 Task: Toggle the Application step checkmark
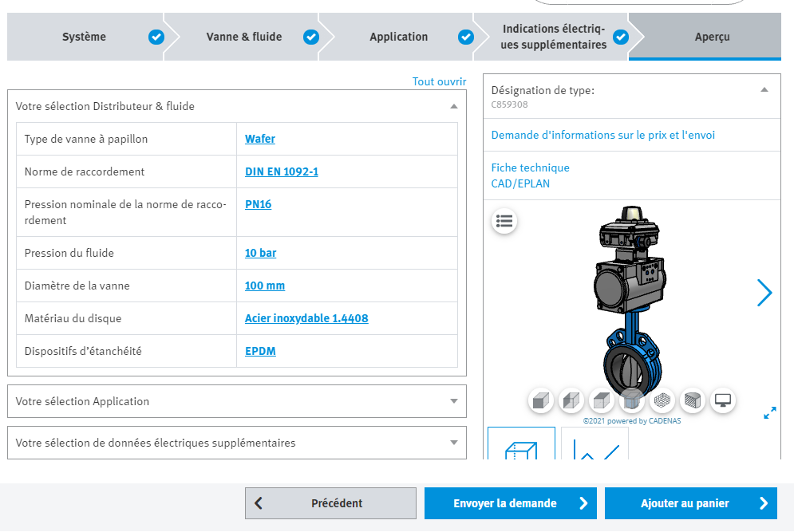point(465,36)
